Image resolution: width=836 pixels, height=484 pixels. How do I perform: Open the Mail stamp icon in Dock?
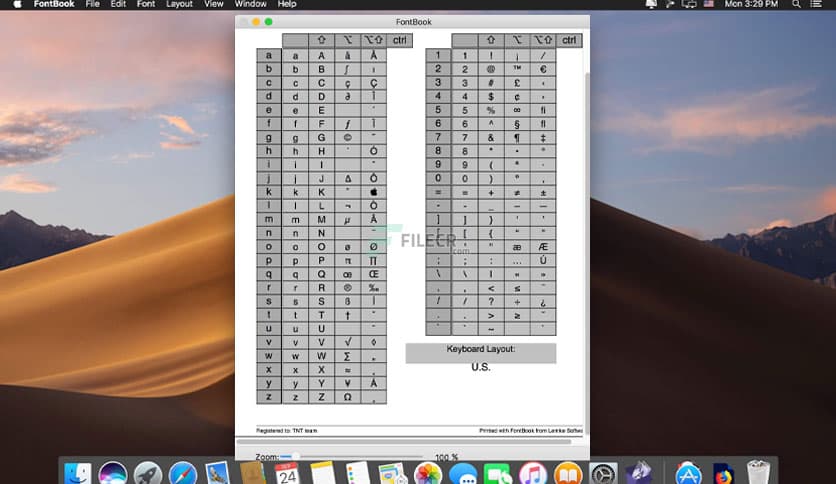coord(218,473)
